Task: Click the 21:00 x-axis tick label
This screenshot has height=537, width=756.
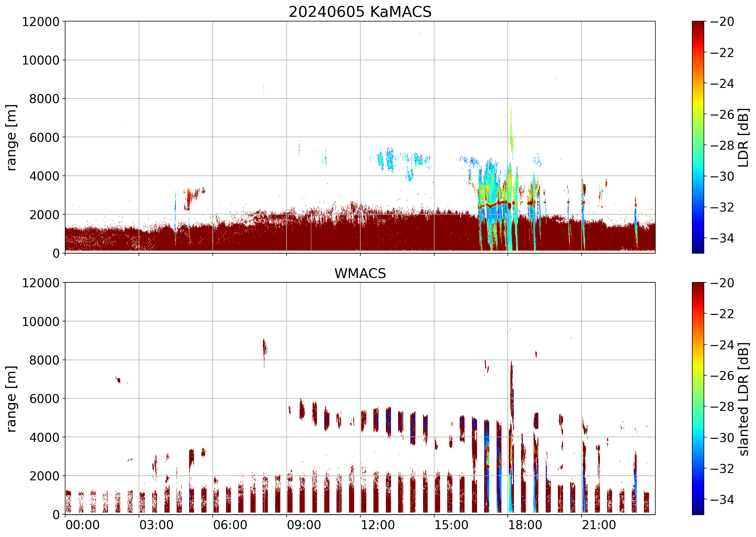Action: [599, 525]
